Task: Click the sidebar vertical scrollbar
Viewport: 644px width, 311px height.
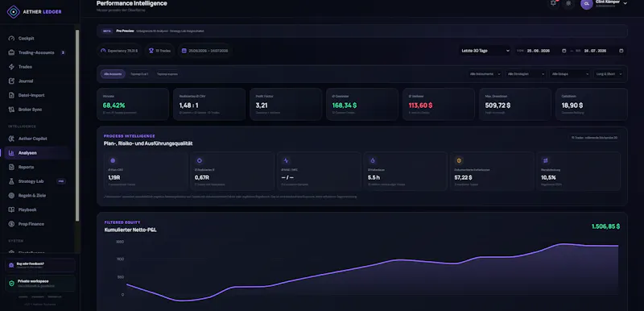Action: point(77,126)
